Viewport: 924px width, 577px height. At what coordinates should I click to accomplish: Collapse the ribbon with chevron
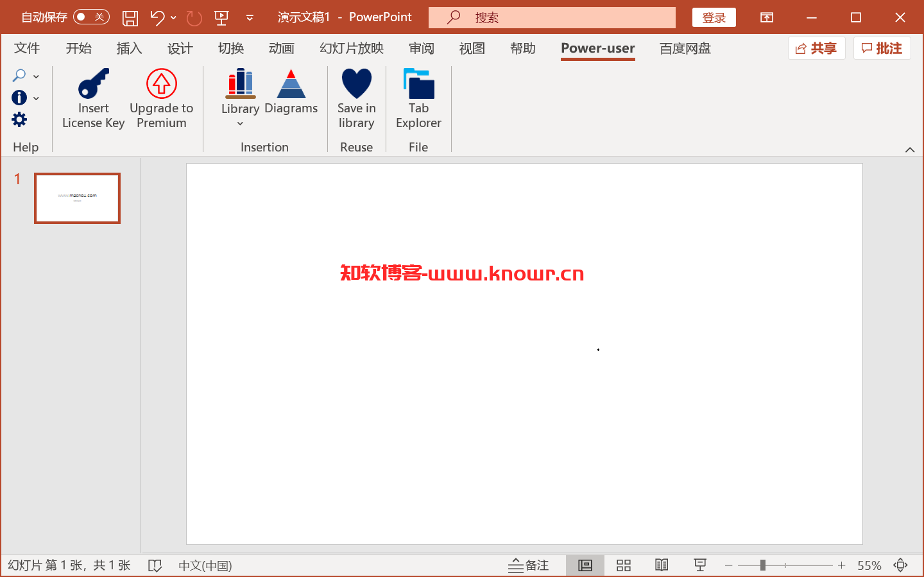[x=910, y=150]
